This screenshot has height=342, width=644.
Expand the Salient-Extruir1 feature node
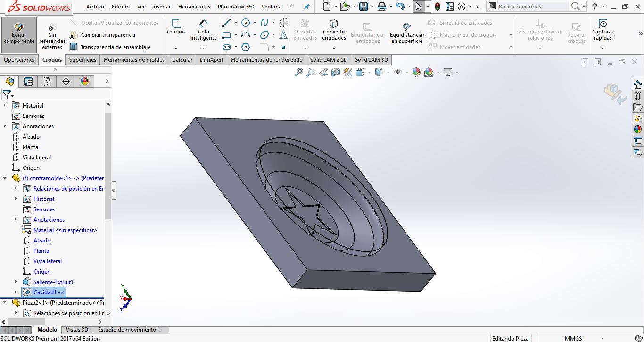(x=16, y=282)
